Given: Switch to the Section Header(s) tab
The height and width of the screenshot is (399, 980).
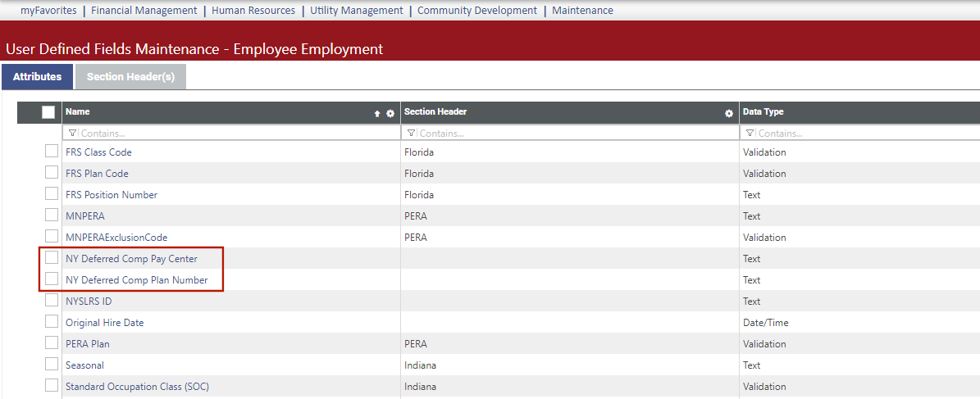Looking at the screenshot, I should coord(130,77).
